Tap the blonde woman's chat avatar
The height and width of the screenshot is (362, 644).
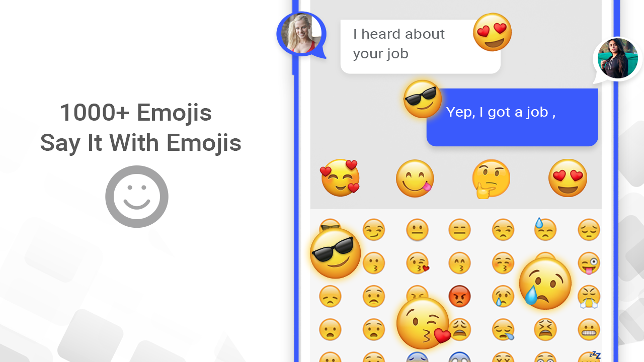(301, 34)
